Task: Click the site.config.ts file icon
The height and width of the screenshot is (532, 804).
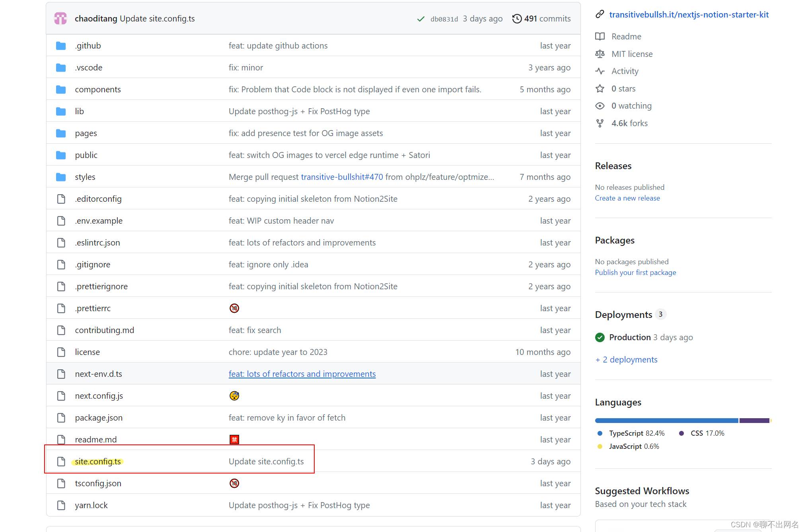Action: coord(61,462)
